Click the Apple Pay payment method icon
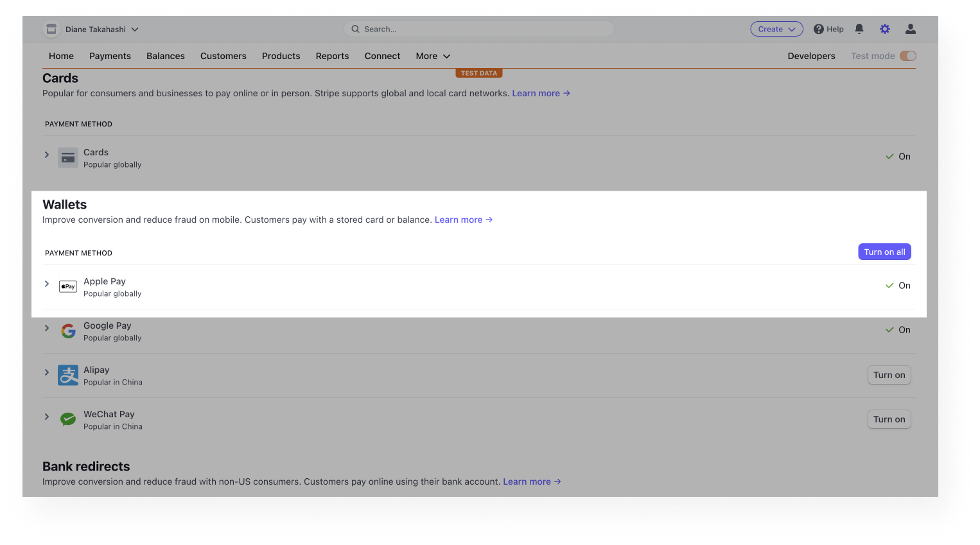Screen dimensions: 980x545 (67, 286)
